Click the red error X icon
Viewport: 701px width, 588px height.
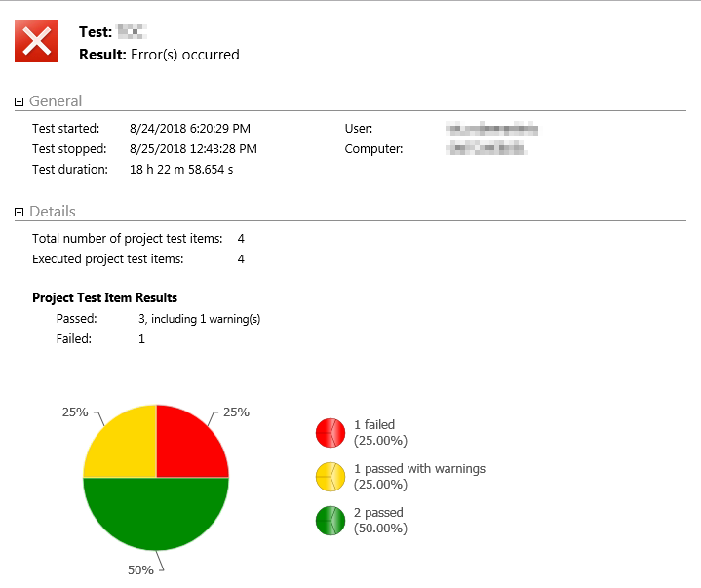pos(36,40)
